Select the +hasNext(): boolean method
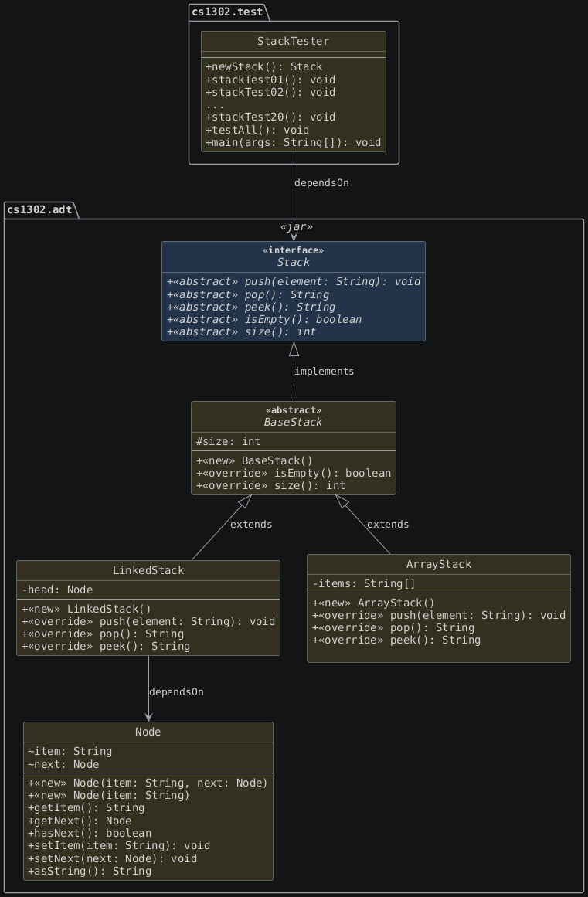588x897 pixels. (x=89, y=834)
